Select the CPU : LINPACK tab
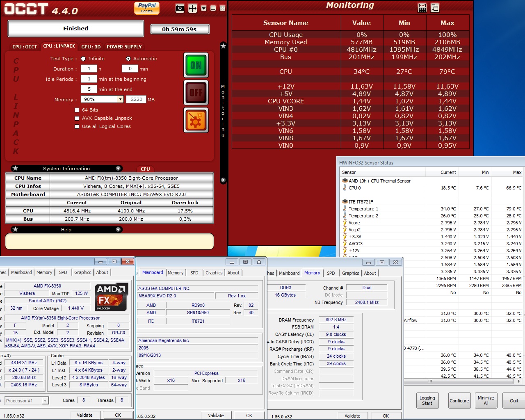Image resolution: width=525 pixels, height=420 pixels. [x=59, y=46]
